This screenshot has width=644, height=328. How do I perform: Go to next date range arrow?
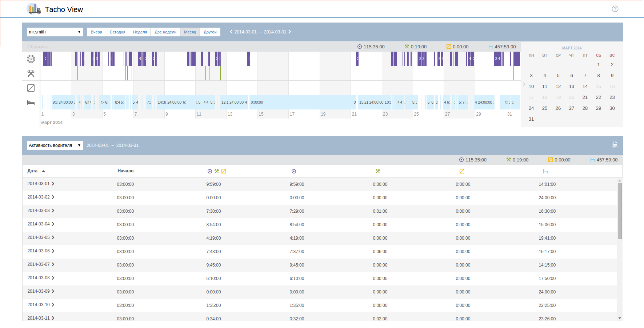tap(290, 32)
